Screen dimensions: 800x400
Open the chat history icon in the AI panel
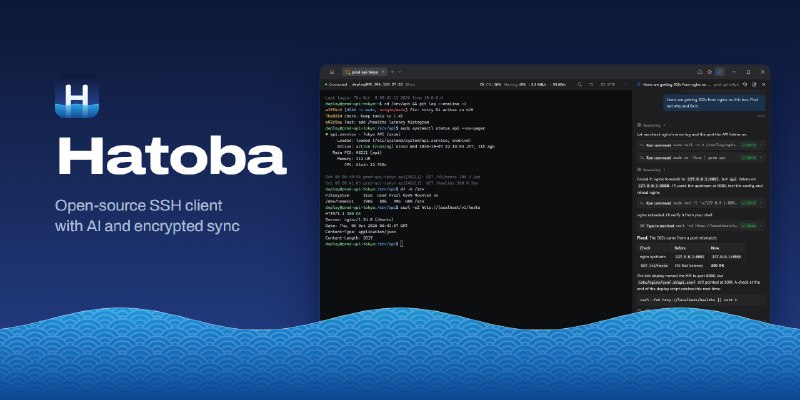pyautogui.click(x=745, y=84)
